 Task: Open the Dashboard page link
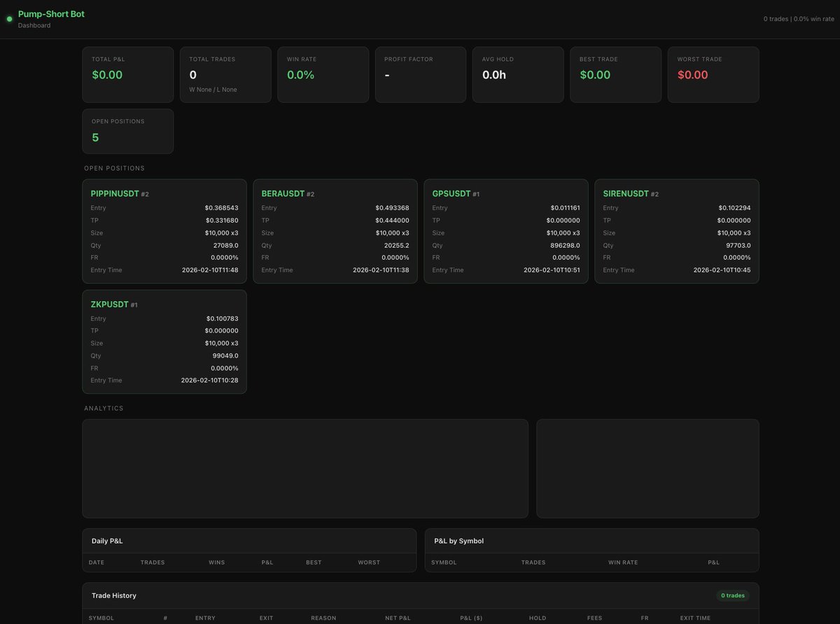(x=32, y=25)
